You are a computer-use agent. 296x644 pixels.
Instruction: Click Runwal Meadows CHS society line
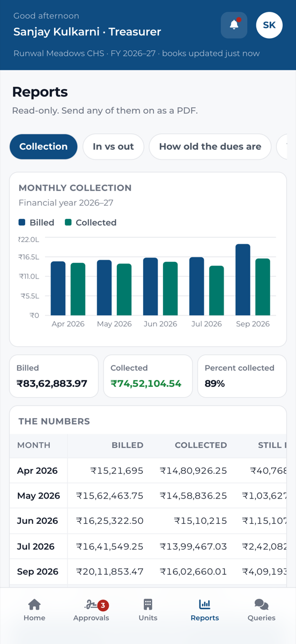137,53
